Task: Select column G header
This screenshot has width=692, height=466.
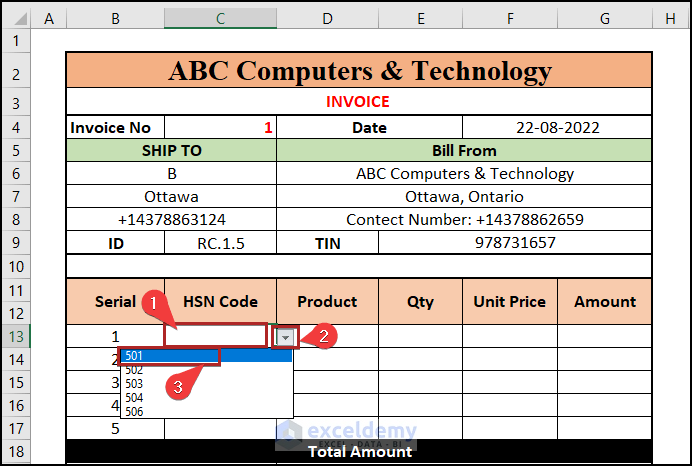Action: pyautogui.click(x=605, y=19)
